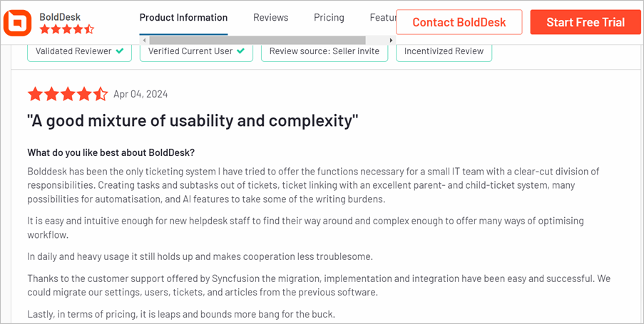Screen dimensions: 644x324
Task: Go to the Pricing tab
Action: click(329, 18)
